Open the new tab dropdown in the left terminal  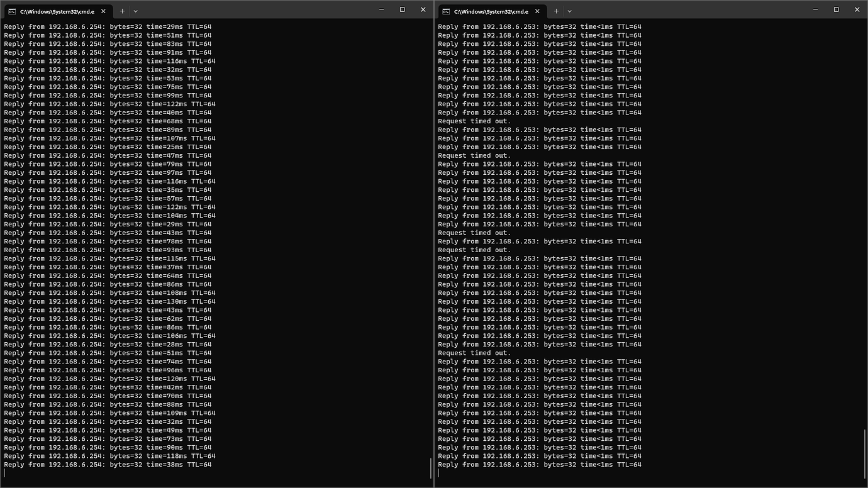(x=136, y=11)
